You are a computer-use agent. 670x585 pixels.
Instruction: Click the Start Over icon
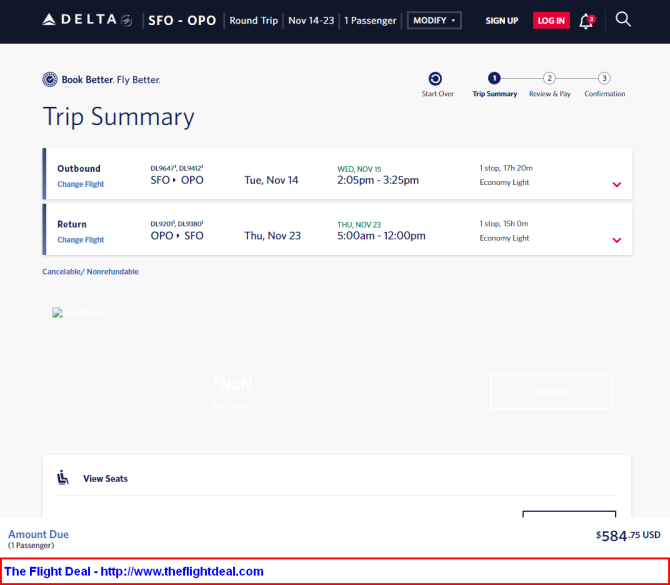(435, 78)
